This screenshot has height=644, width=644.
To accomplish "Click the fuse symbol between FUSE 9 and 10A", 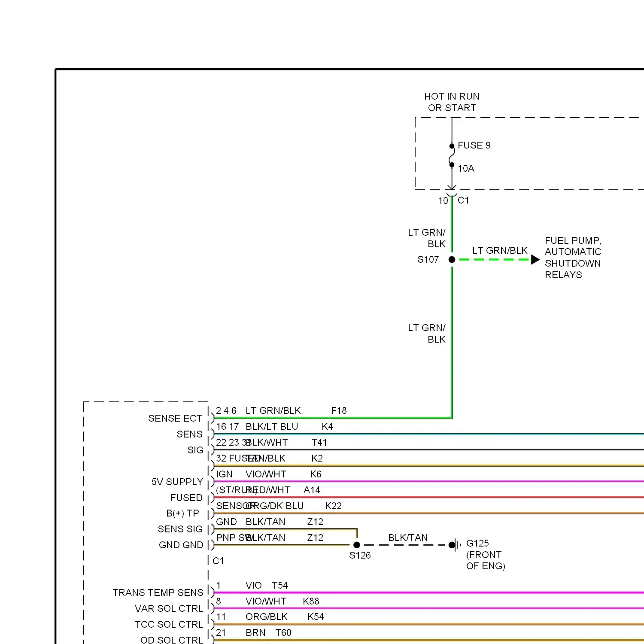I will click(x=452, y=155).
